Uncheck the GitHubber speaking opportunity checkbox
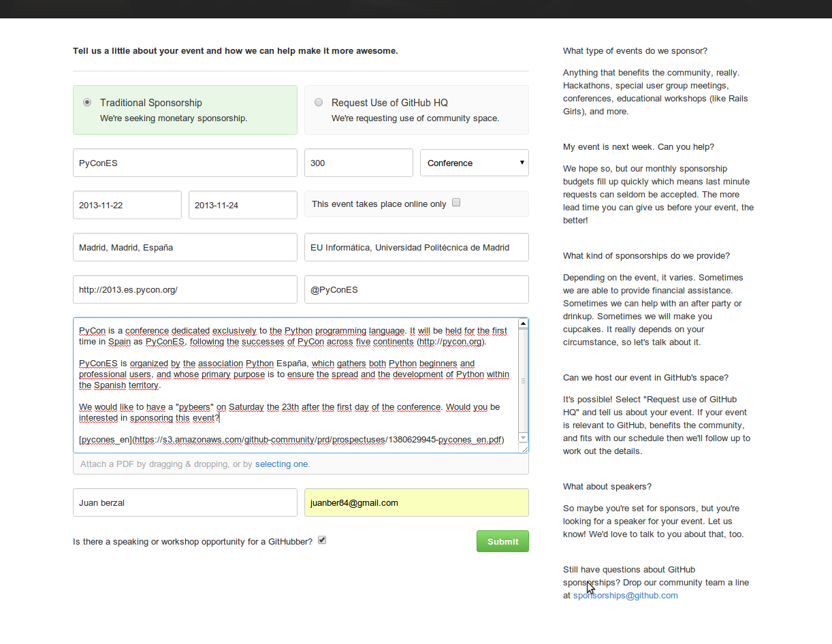832x644 pixels. pos(322,541)
